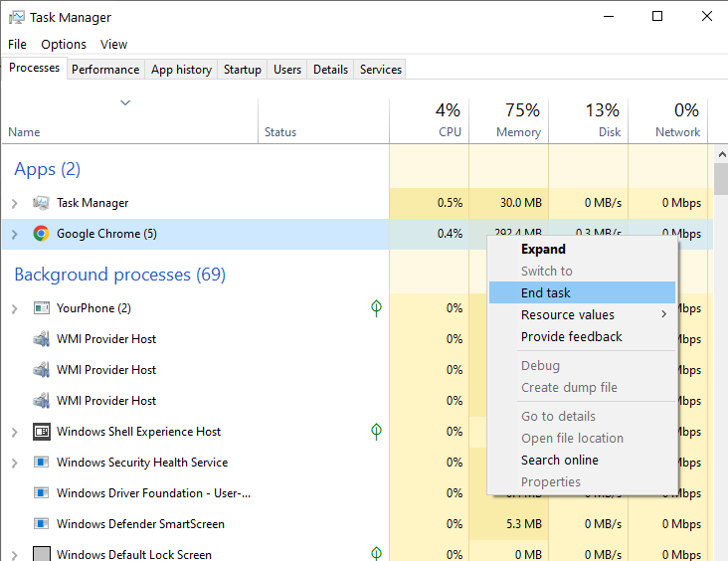Sort processes by Memory column

tap(509, 120)
